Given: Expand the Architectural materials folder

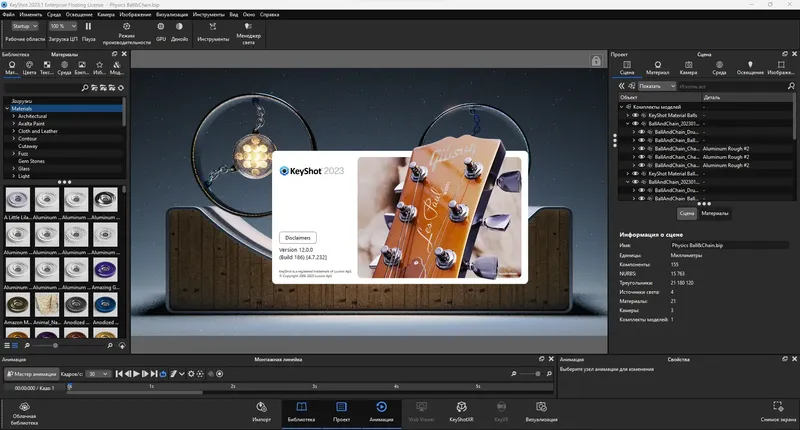Looking at the screenshot, I should coord(14,116).
